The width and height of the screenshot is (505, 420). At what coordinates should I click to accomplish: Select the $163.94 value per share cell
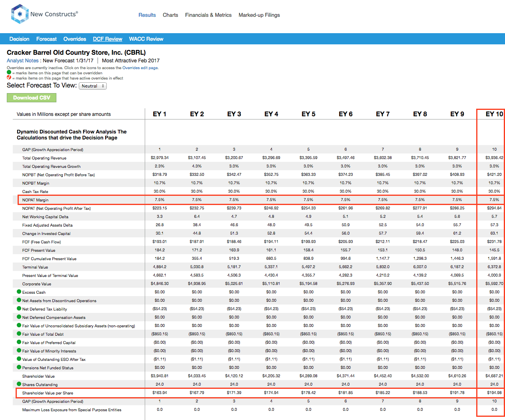tap(160, 393)
